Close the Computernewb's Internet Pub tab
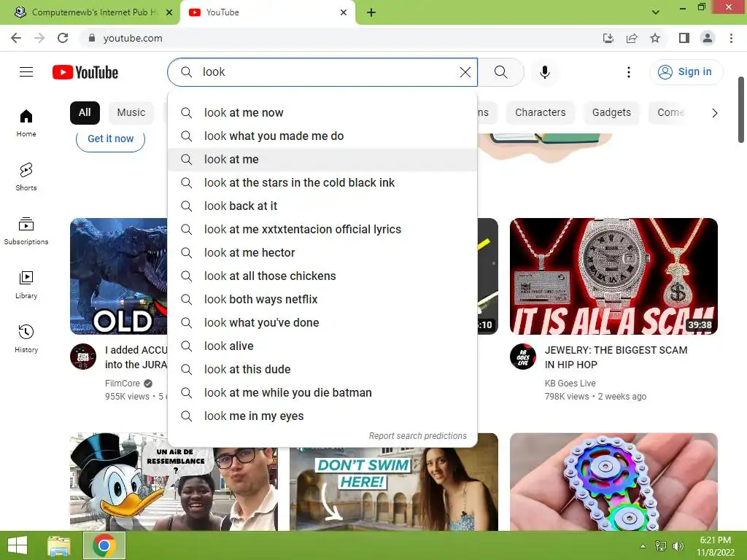747x560 pixels. 169,12
